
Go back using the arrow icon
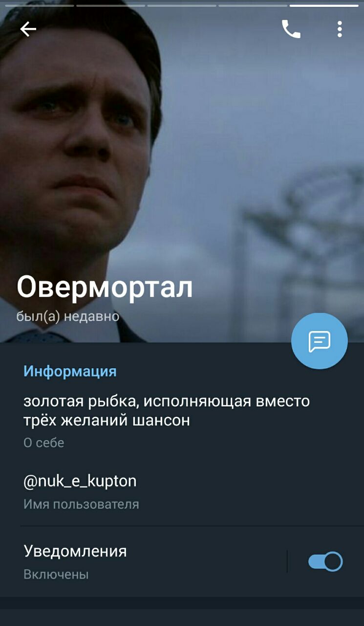pos(28,30)
